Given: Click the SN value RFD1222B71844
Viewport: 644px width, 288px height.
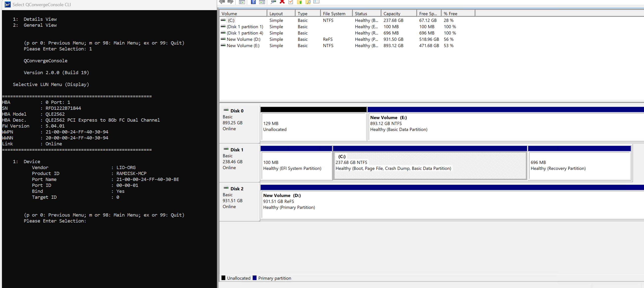Looking at the screenshot, I should tap(63, 108).
